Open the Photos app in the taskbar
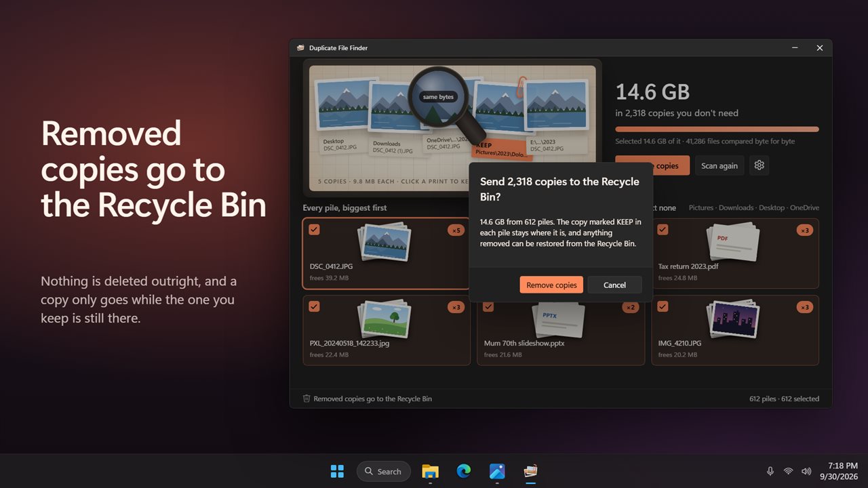This screenshot has width=868, height=488. (497, 471)
